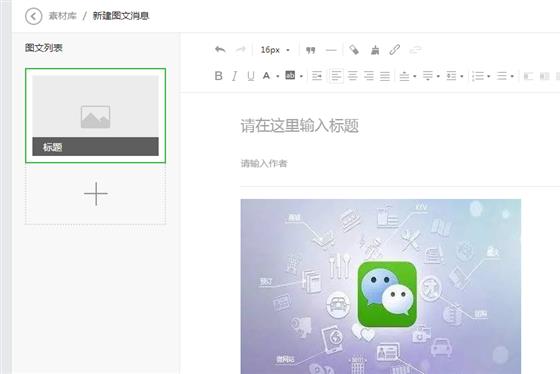Viewport: 560px width, 374px height.
Task: Center align the text
Action: pos(352,76)
